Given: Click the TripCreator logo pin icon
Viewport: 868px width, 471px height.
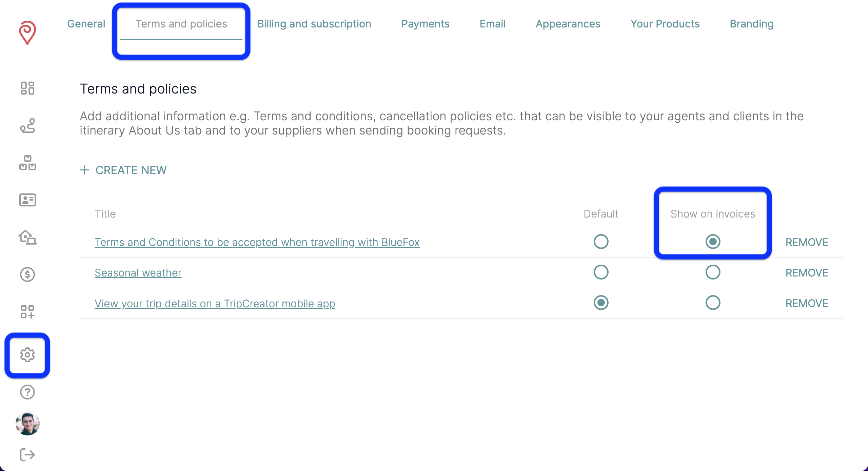Looking at the screenshot, I should point(27,33).
